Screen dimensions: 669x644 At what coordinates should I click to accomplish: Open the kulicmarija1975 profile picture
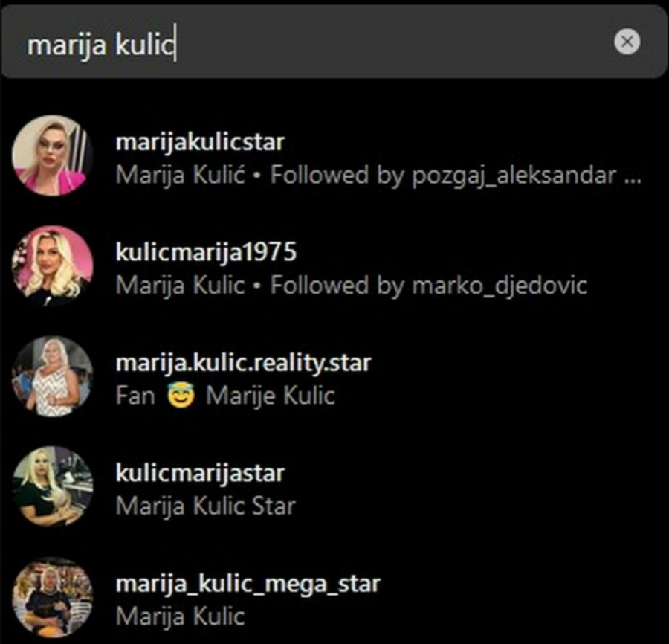pyautogui.click(x=53, y=266)
